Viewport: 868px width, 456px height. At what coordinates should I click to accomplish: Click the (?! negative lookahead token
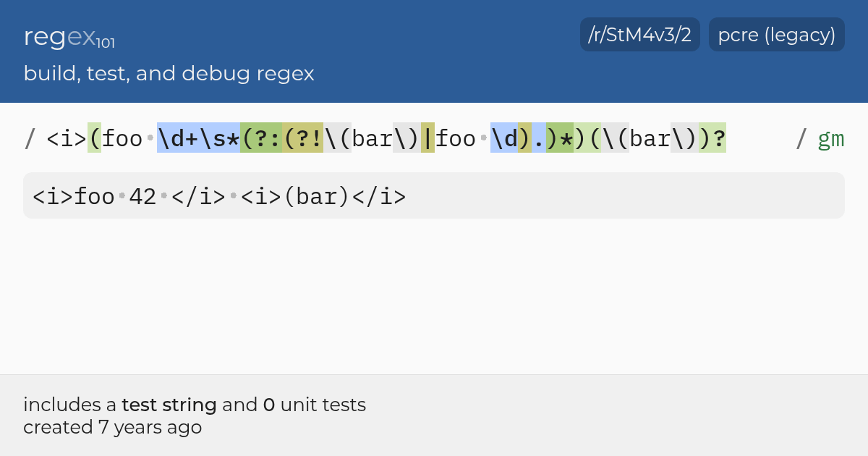[x=302, y=138]
